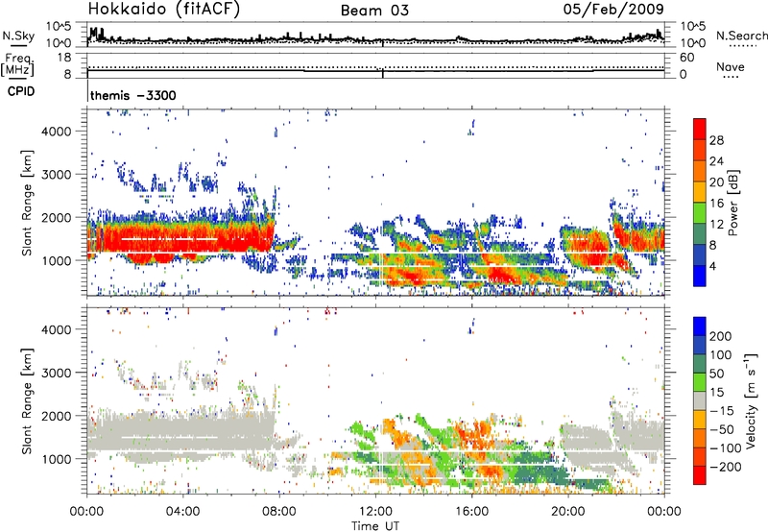Click the "04:00" time axis label
The image size is (768, 532).
pyautogui.click(x=182, y=512)
